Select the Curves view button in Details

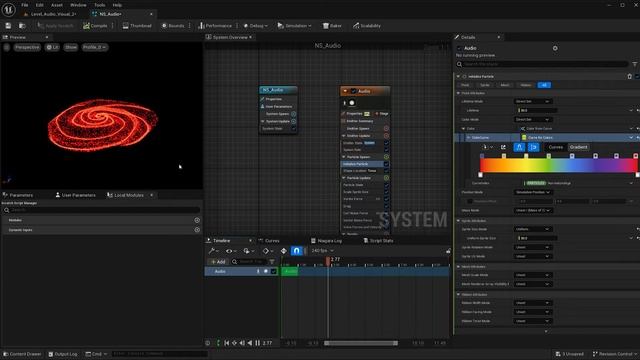(x=556, y=147)
